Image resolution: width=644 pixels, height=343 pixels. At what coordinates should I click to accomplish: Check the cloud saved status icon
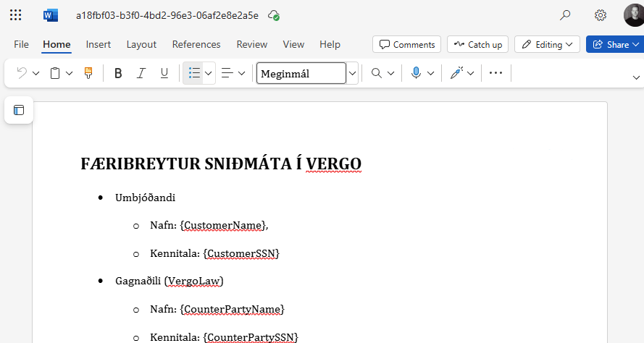click(x=274, y=16)
